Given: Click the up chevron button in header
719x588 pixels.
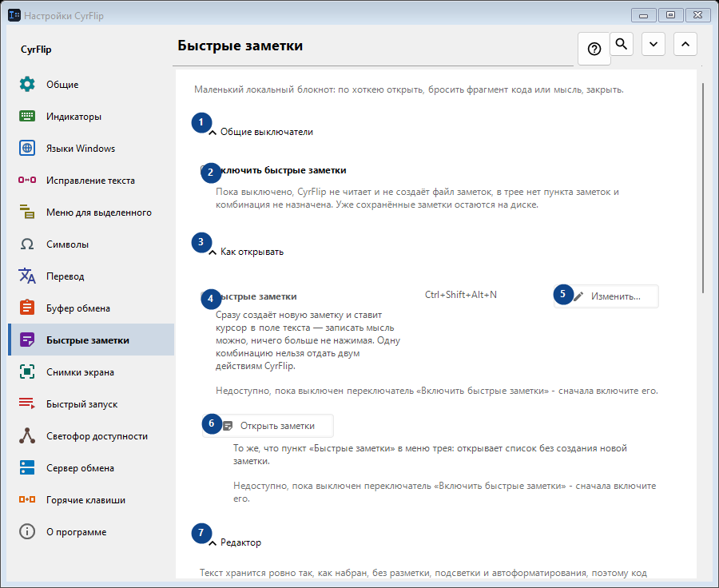Looking at the screenshot, I should [685, 44].
